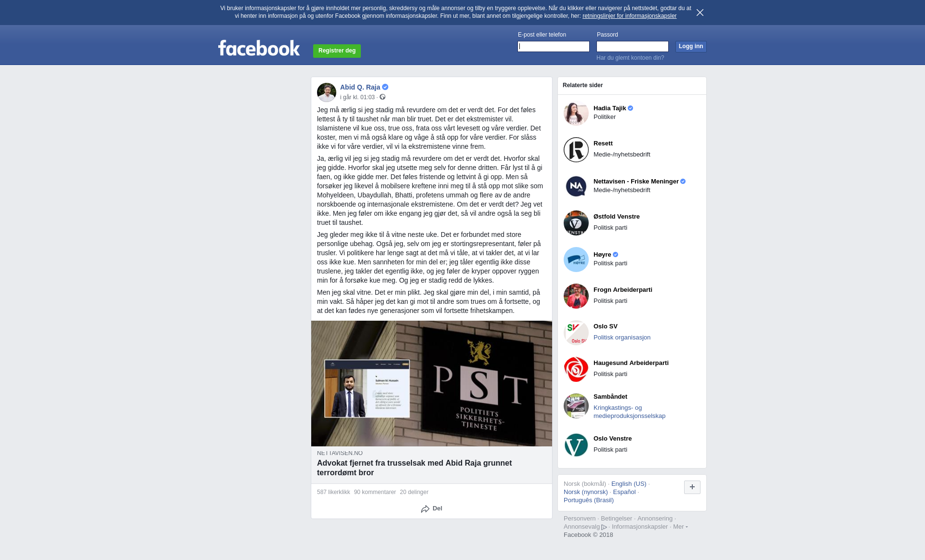
Task: Click the Oslo Venstre logo
Action: pyautogui.click(x=576, y=445)
